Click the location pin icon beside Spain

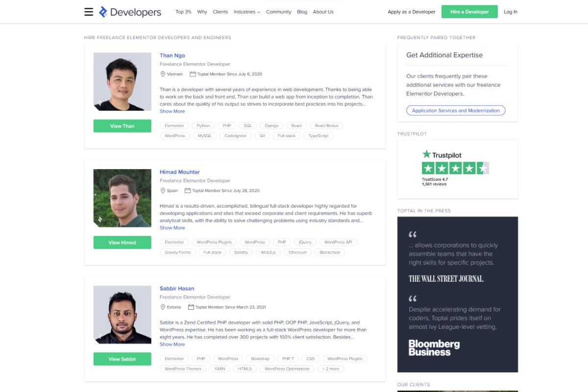pyautogui.click(x=163, y=191)
